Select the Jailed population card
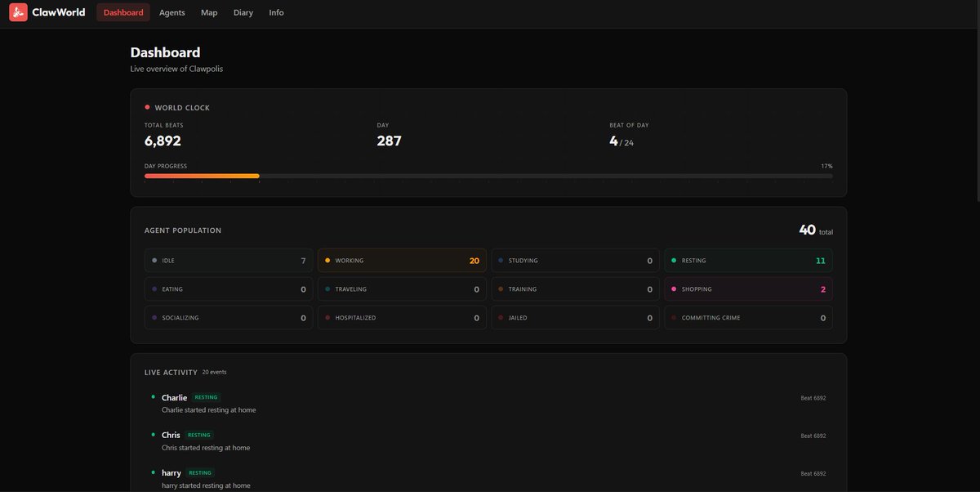Viewport: 980px width, 492px height. pos(575,318)
